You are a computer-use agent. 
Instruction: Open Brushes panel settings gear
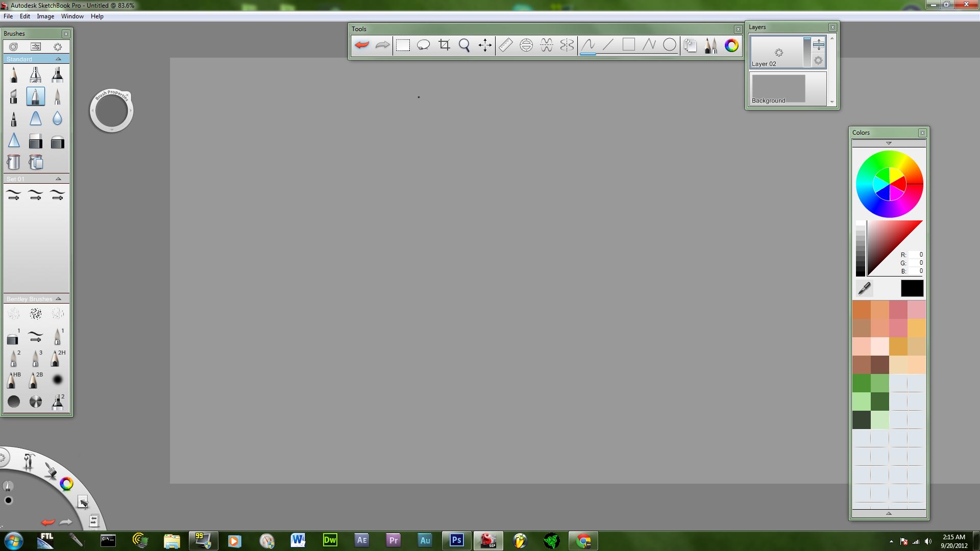pos(58,46)
